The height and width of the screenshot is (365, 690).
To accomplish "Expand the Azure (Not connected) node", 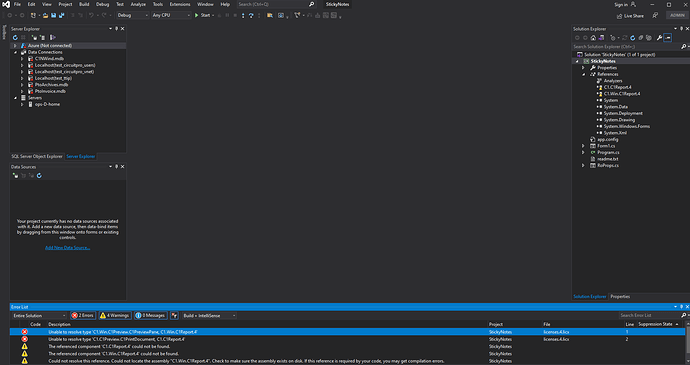I will [15, 45].
